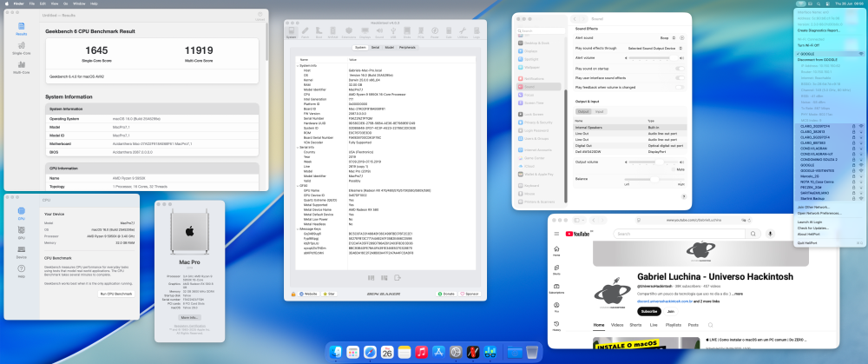Screen dimensions: 868x364
Task: Open Subscriptions in YouTube left sidebar
Action: pyautogui.click(x=556, y=288)
